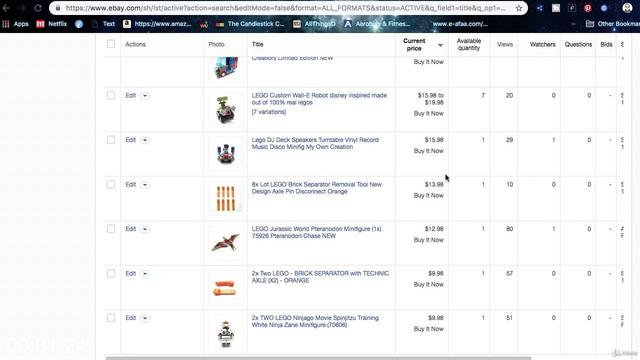Check the 2x Two BRICK SEPARATOR listing checkbox
The height and width of the screenshot is (360, 640).
111,273
